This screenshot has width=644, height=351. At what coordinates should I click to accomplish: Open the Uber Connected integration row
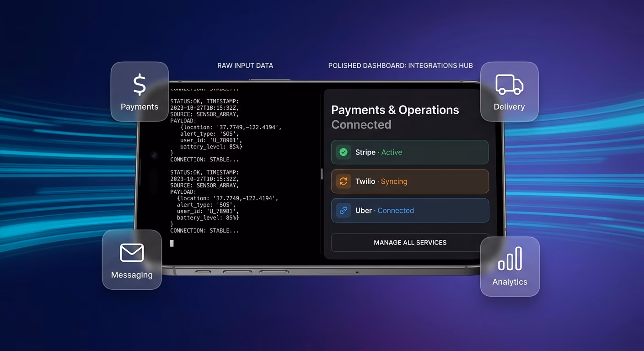[x=410, y=210]
